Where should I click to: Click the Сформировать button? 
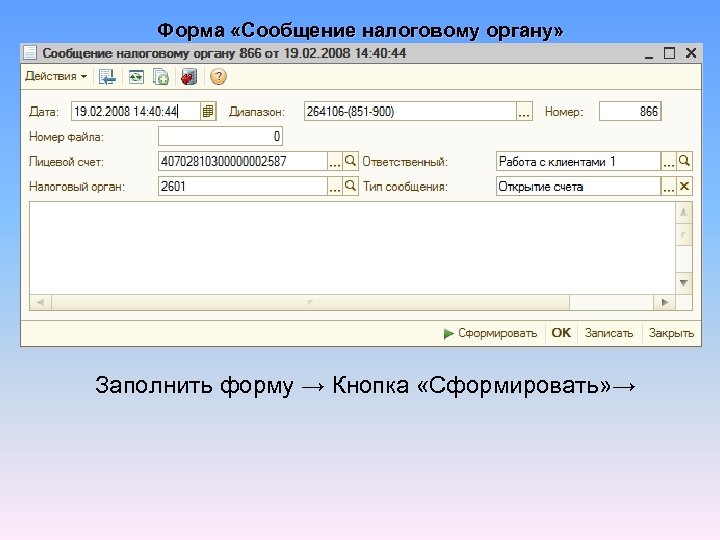(x=490, y=333)
